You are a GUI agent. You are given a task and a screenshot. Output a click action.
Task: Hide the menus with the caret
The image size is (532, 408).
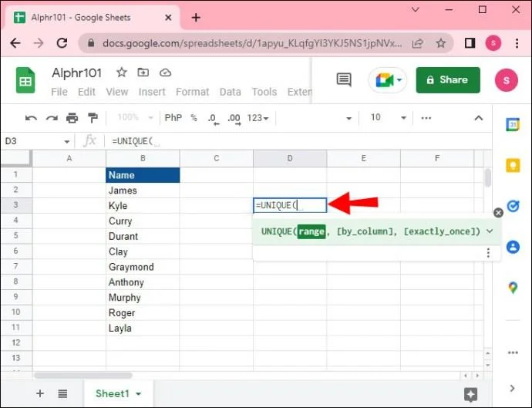pos(478,118)
